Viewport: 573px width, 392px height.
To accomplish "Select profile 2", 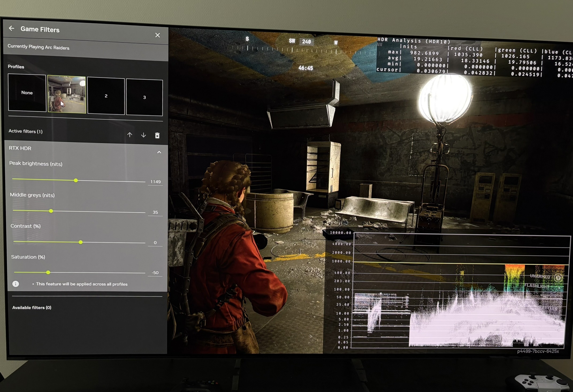I will point(106,96).
